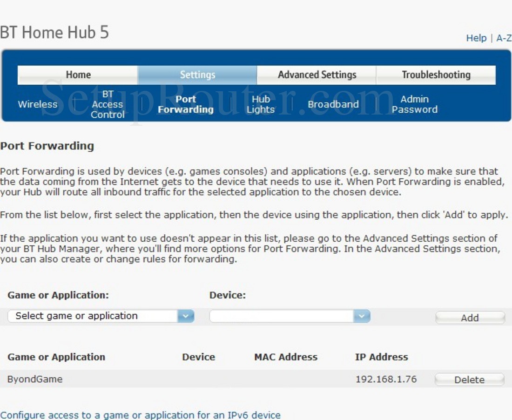The width and height of the screenshot is (512, 420).
Task: Open the Hub Lights settings
Action: (x=260, y=104)
